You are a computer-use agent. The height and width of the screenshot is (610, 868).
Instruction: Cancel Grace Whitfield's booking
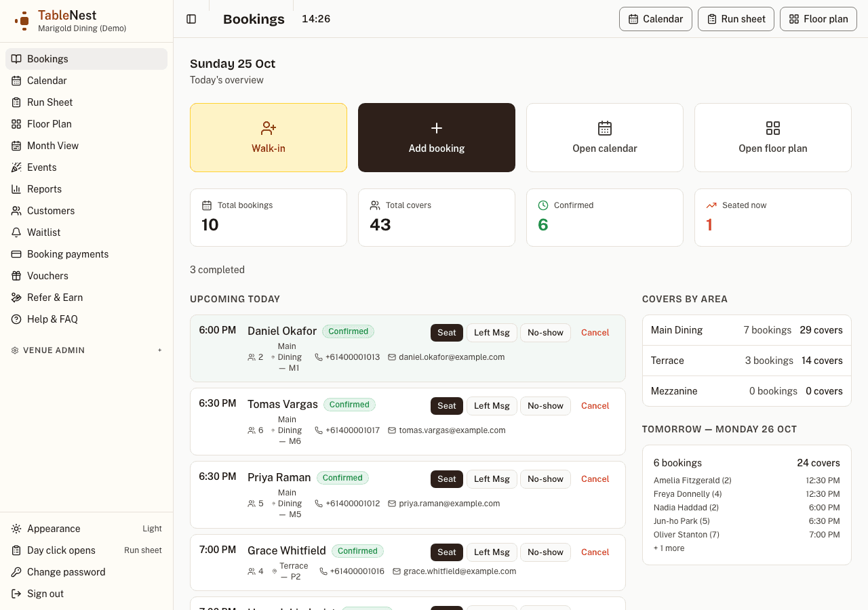(x=595, y=552)
